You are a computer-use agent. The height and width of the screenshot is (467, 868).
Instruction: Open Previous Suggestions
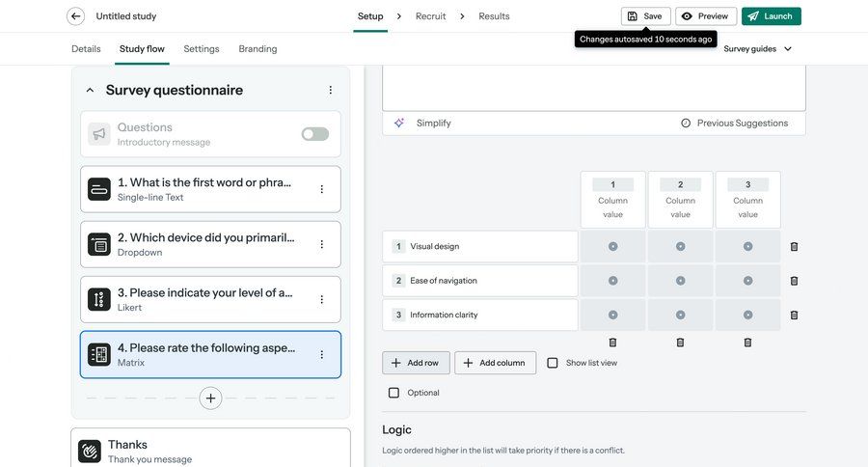pyautogui.click(x=734, y=124)
